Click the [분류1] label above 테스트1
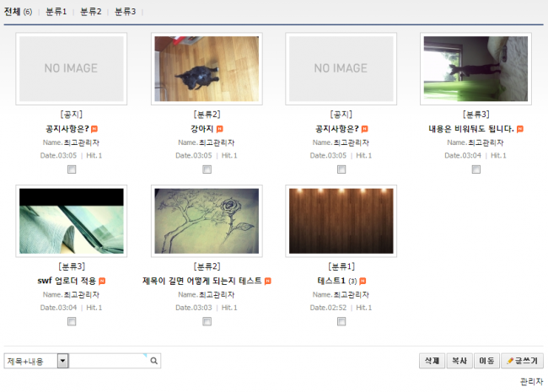Image resolution: width=548 pixels, height=392 pixels. tap(341, 266)
